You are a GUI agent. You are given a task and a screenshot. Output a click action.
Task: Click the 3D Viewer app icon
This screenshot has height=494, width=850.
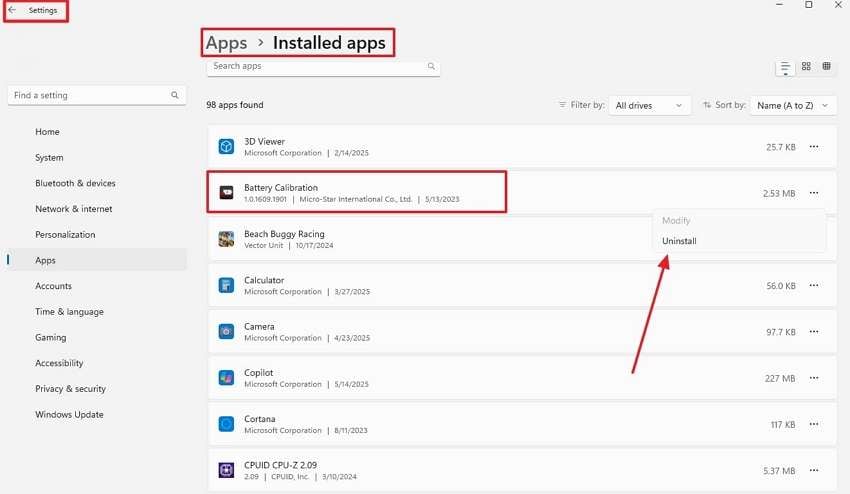pyautogui.click(x=226, y=146)
